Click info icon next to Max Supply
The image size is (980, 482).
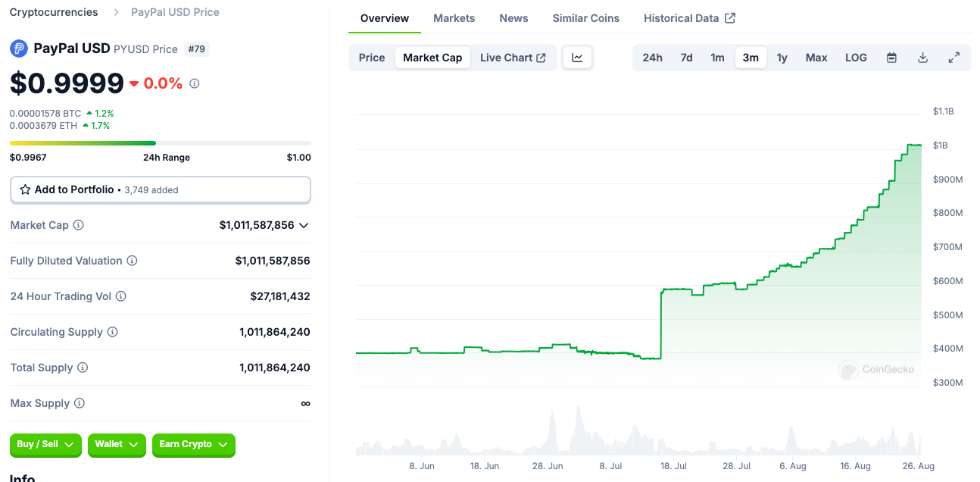[x=79, y=403]
